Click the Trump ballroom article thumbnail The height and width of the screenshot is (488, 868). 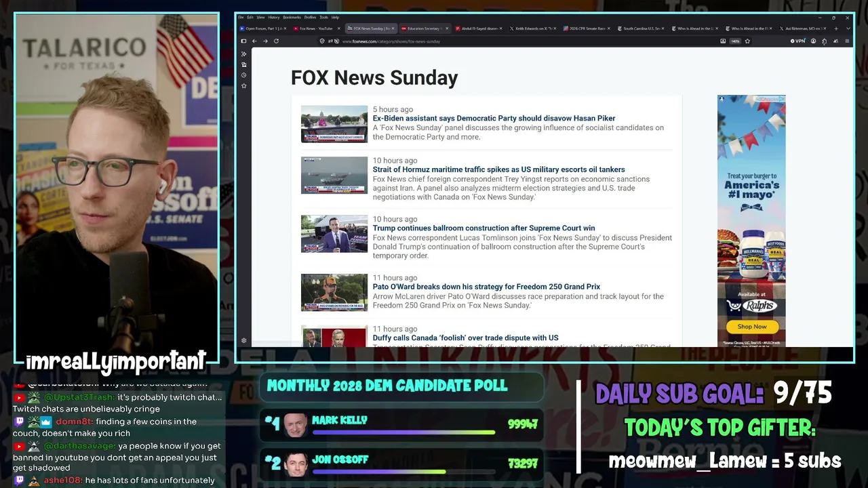pyautogui.click(x=334, y=234)
